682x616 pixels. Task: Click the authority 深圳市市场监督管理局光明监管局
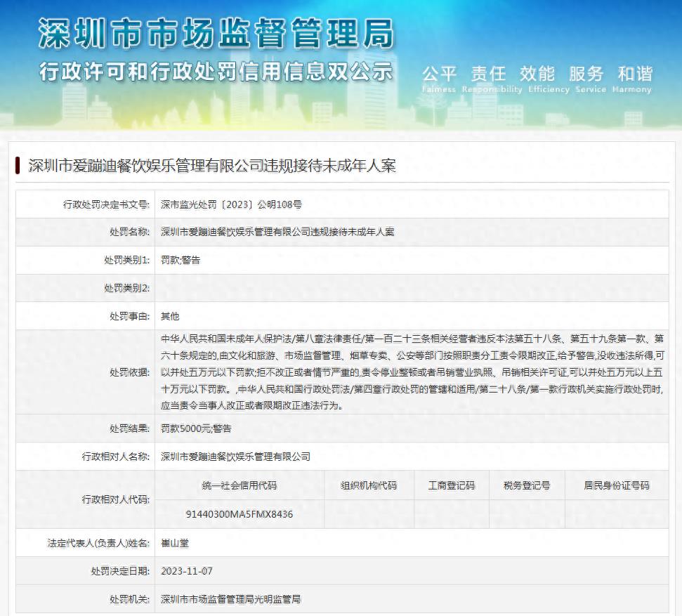coord(230,599)
